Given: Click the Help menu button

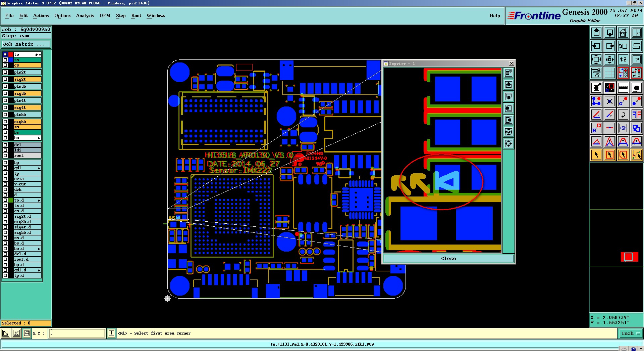Looking at the screenshot, I should pos(494,15).
